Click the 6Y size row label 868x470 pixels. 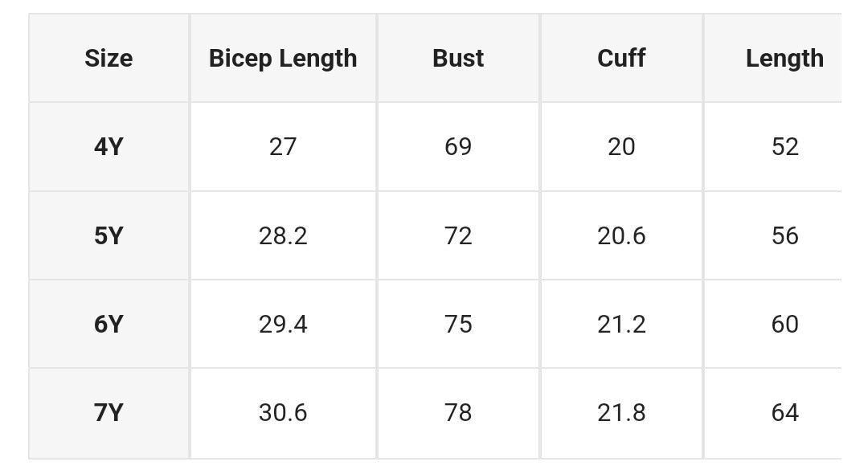pos(108,325)
